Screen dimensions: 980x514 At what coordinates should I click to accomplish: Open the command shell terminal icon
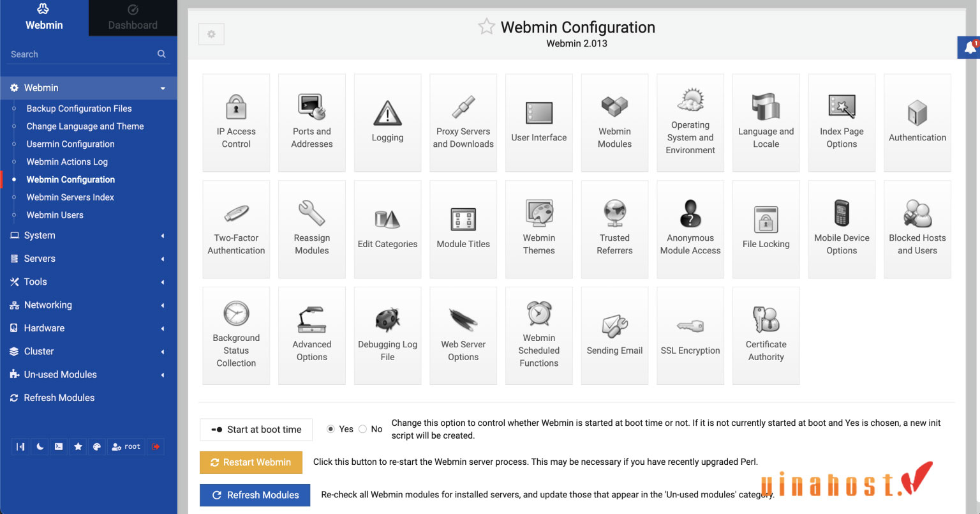pyautogui.click(x=59, y=447)
